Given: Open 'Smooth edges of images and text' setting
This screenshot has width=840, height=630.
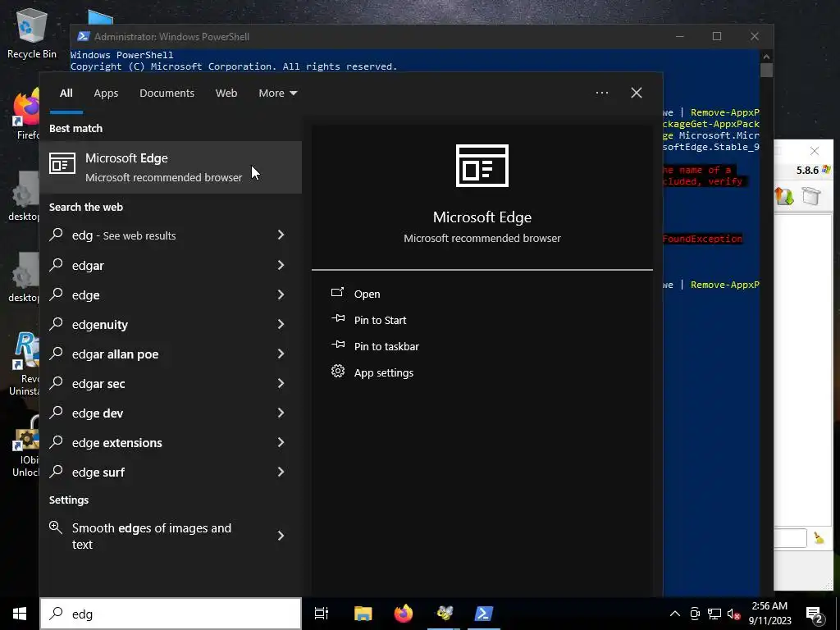Looking at the screenshot, I should [171, 536].
